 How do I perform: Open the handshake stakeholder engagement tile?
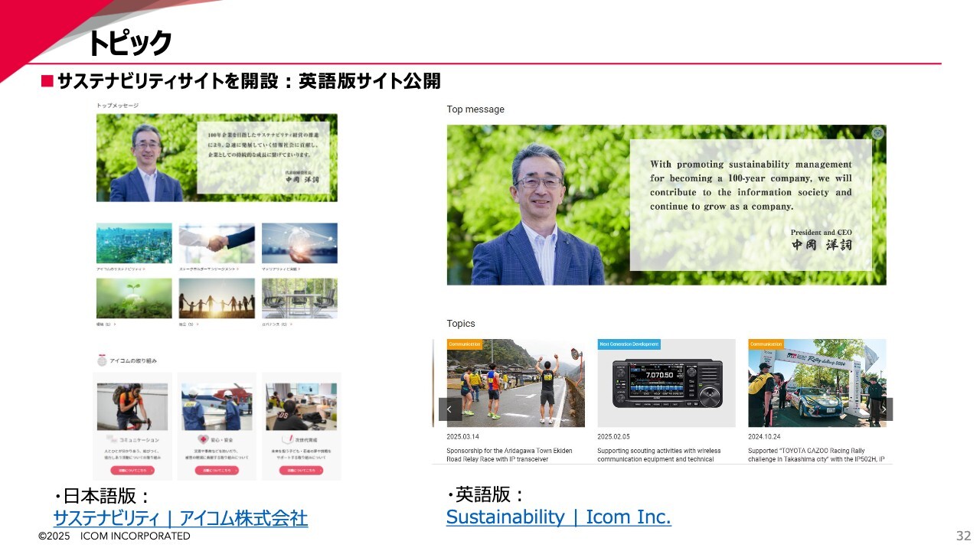(x=217, y=243)
